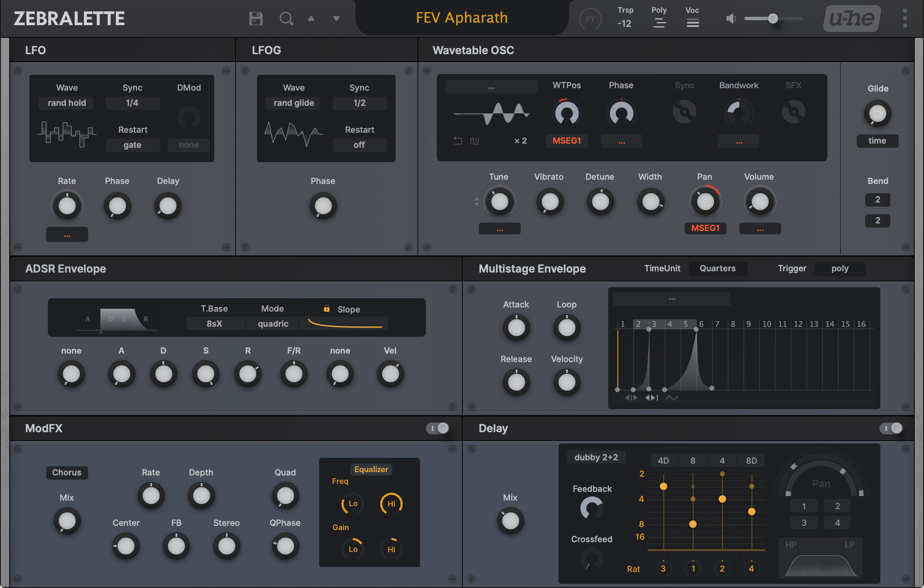Click the speaker volume icon
Screen dimensions: 924x588
pos(731,18)
